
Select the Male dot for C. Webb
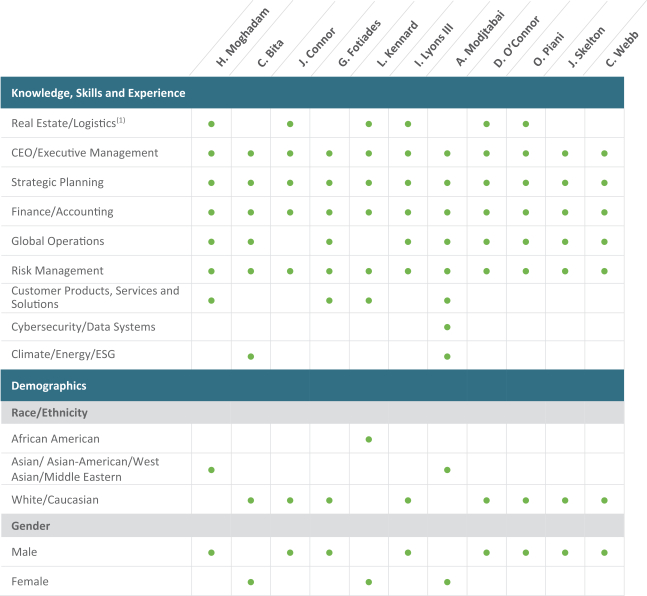pyautogui.click(x=604, y=552)
